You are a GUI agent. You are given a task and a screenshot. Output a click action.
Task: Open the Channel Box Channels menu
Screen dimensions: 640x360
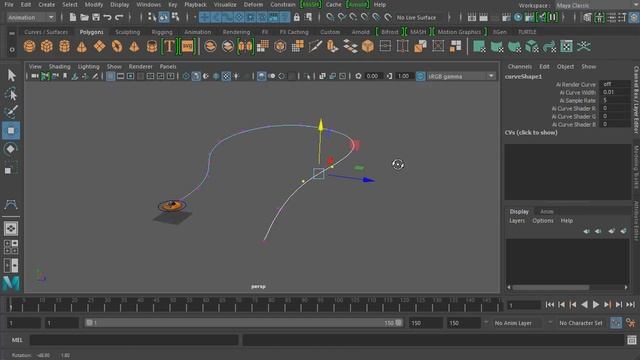(520, 67)
